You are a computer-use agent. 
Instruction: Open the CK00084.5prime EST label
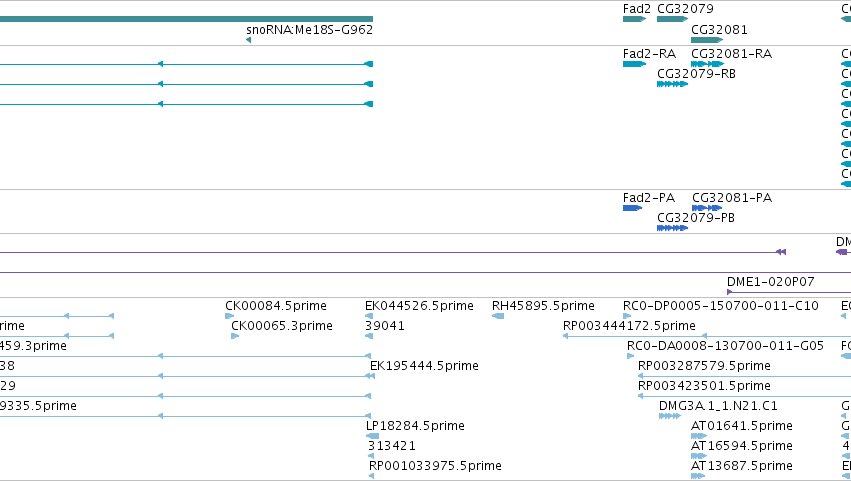pos(276,306)
